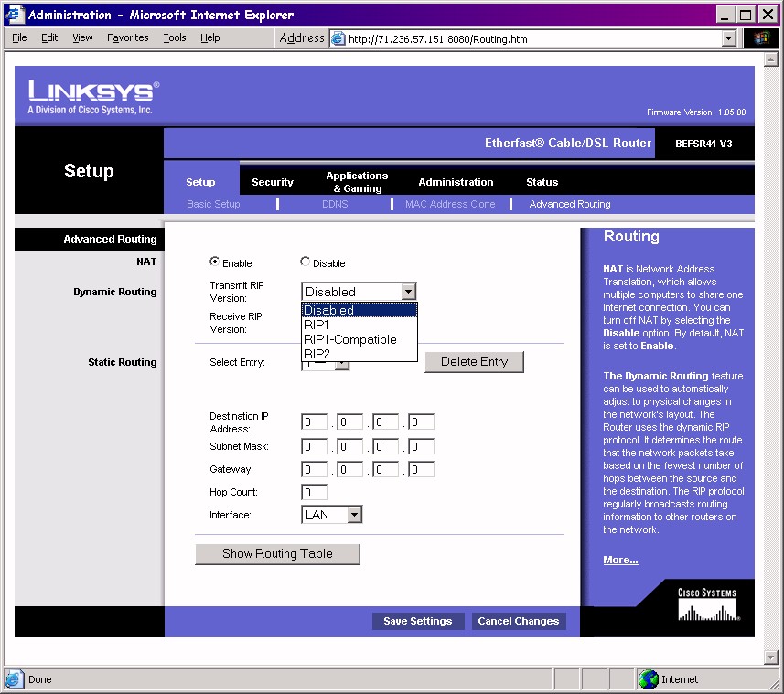
Task: Select the NAT Enable radio button
Action: pyautogui.click(x=215, y=262)
